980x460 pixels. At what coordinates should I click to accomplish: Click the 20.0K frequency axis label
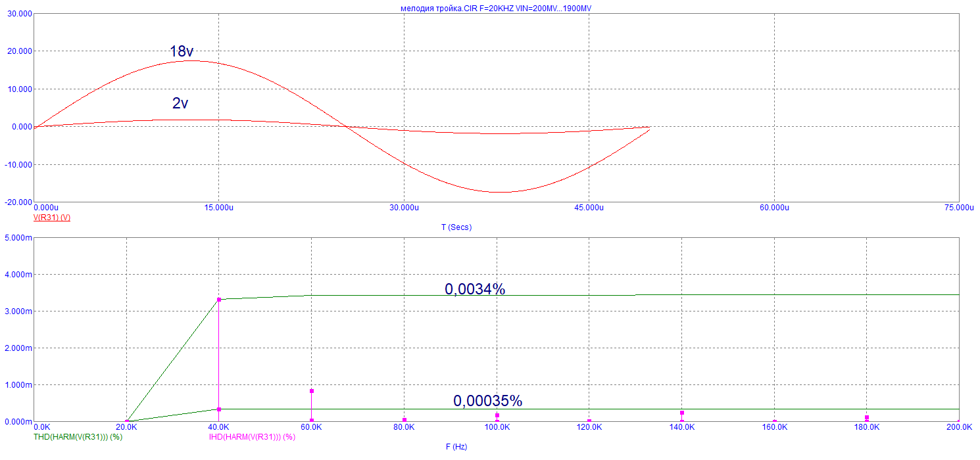(126, 427)
